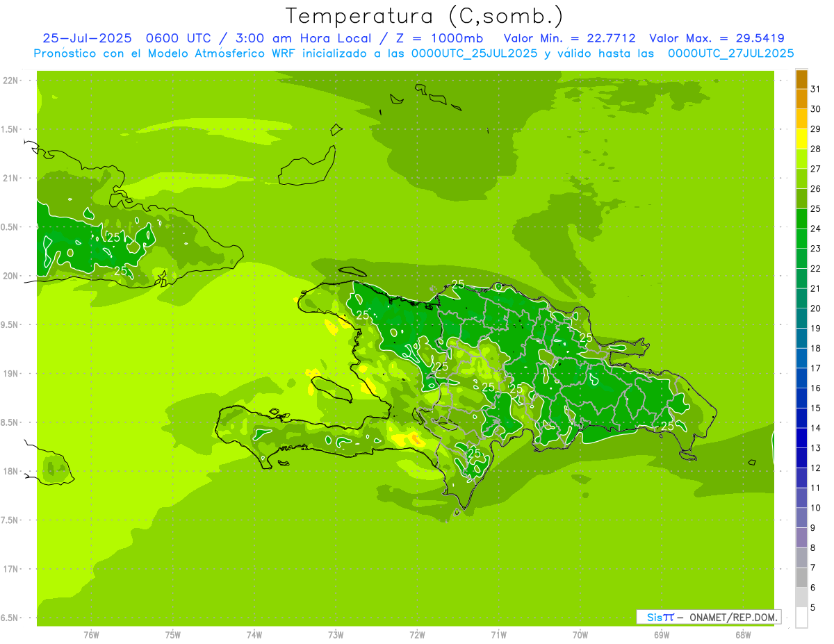Click the "20N" latitude axis label

(11, 276)
